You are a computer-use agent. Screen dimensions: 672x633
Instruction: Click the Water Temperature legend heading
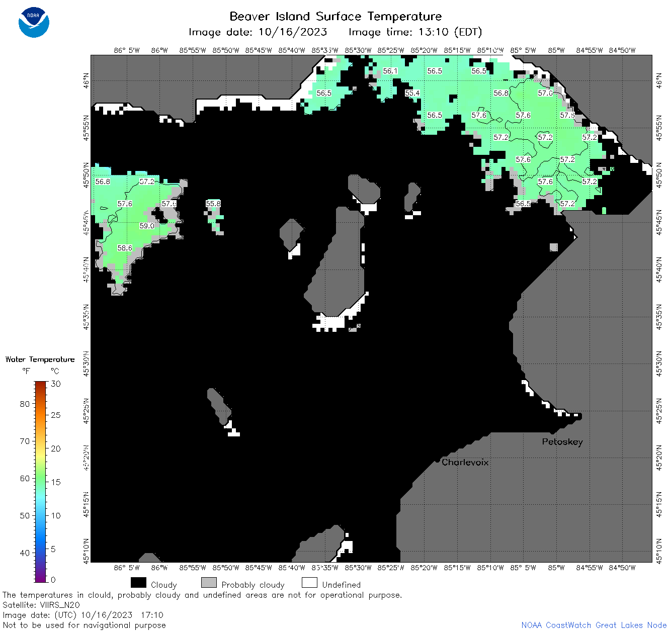40,359
